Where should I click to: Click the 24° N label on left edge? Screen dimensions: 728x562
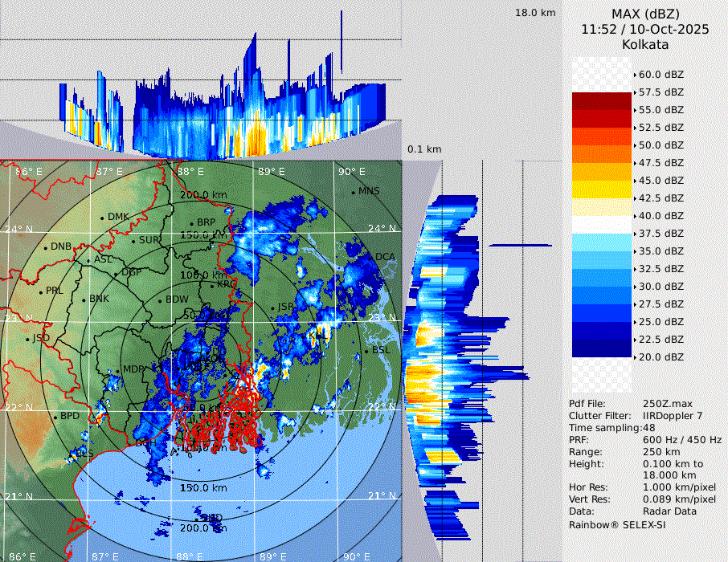(x=18, y=229)
